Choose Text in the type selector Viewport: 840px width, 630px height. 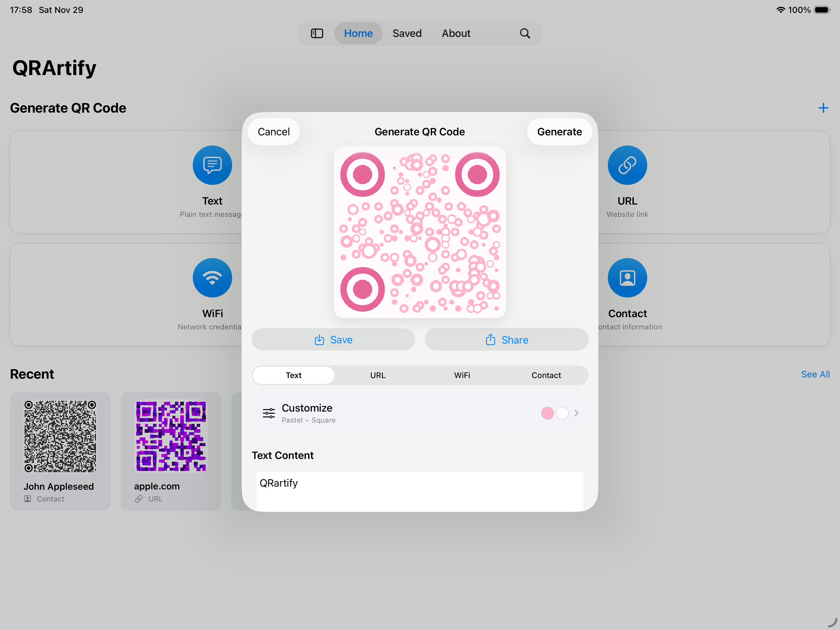click(x=294, y=375)
